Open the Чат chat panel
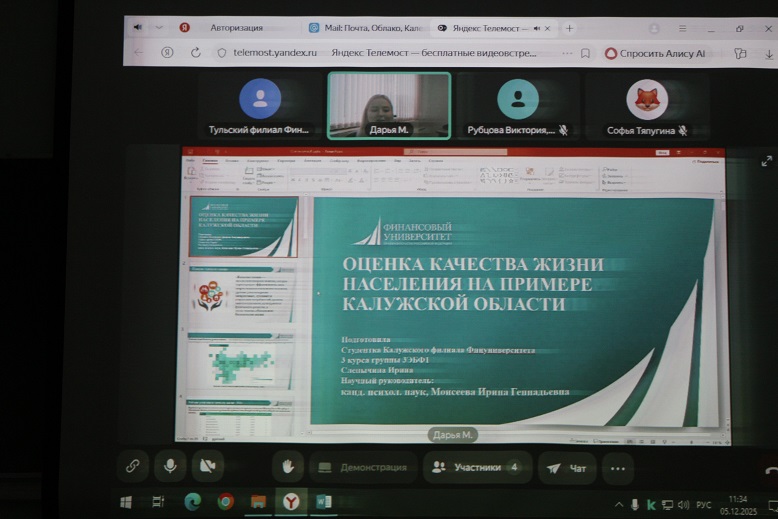 pos(567,467)
